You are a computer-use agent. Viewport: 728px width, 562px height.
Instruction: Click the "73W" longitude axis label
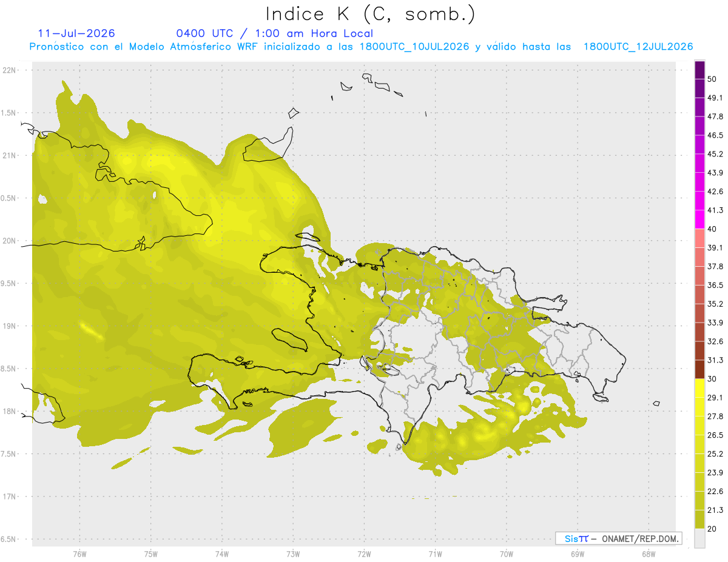pyautogui.click(x=293, y=554)
